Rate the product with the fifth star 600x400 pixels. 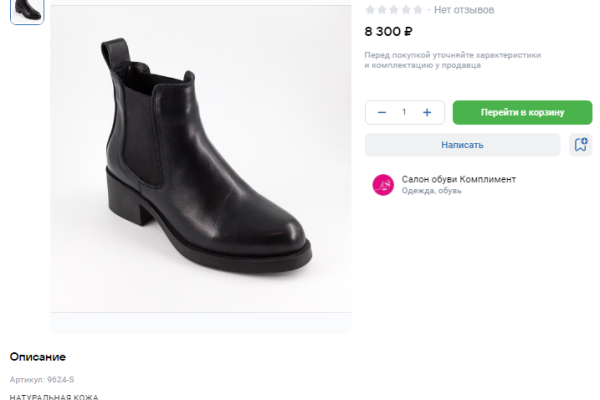(x=418, y=9)
